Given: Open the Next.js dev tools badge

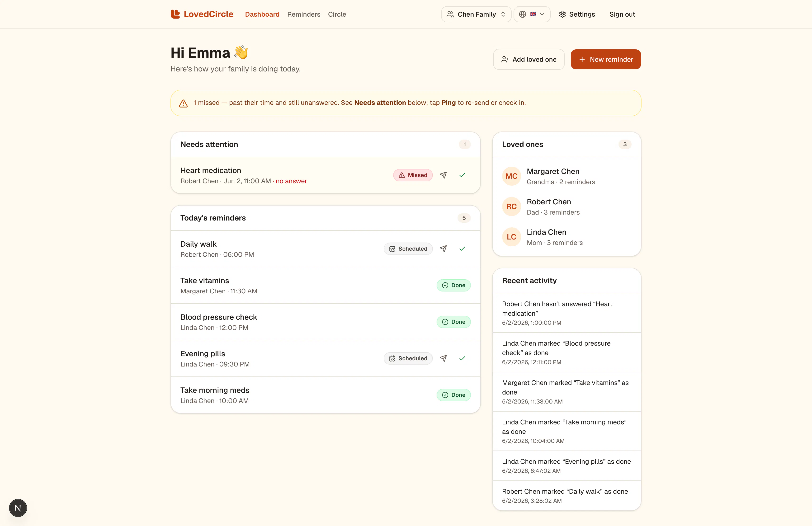Looking at the screenshot, I should (x=18, y=508).
